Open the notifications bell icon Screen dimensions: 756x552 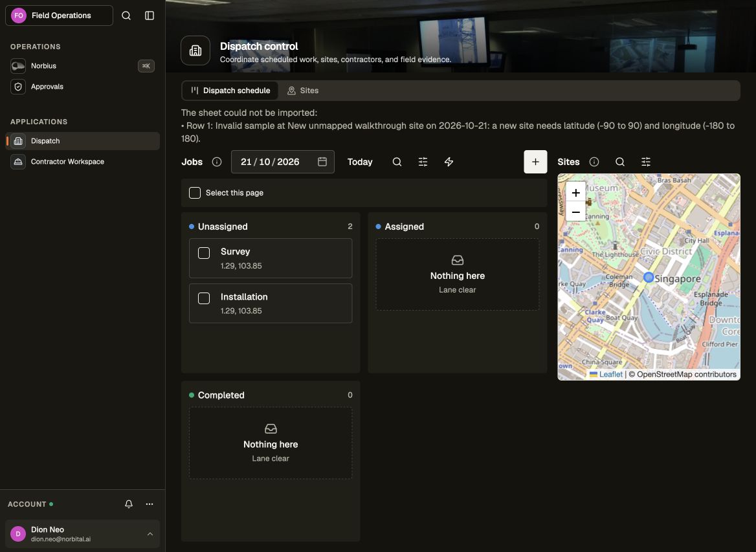tap(129, 504)
